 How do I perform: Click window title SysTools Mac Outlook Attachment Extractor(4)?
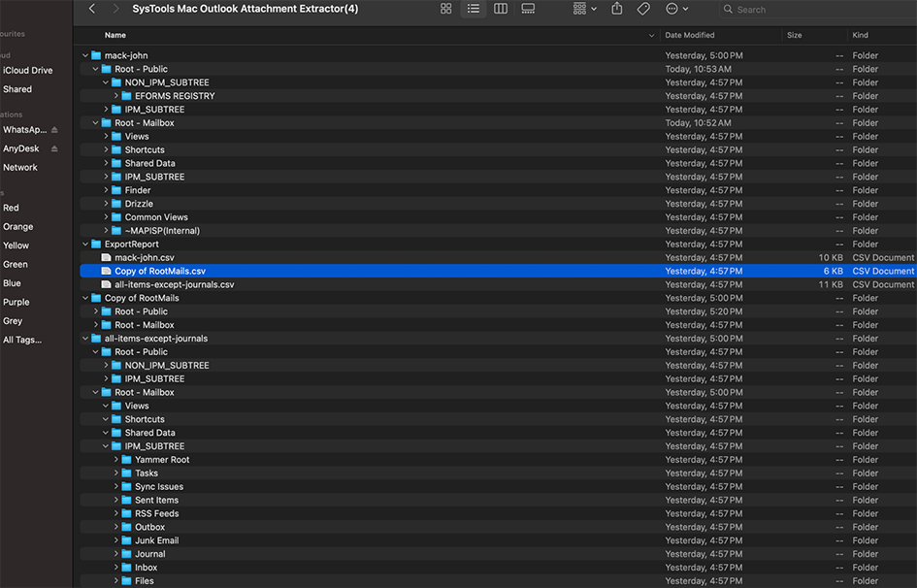246,9
